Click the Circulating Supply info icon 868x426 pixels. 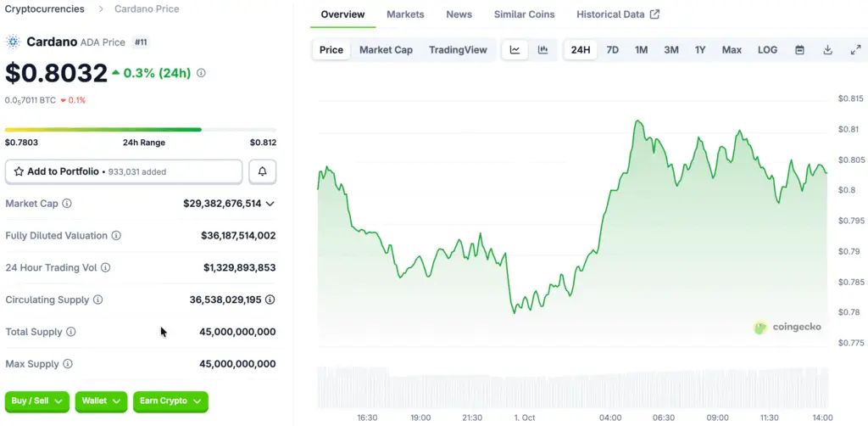98,300
